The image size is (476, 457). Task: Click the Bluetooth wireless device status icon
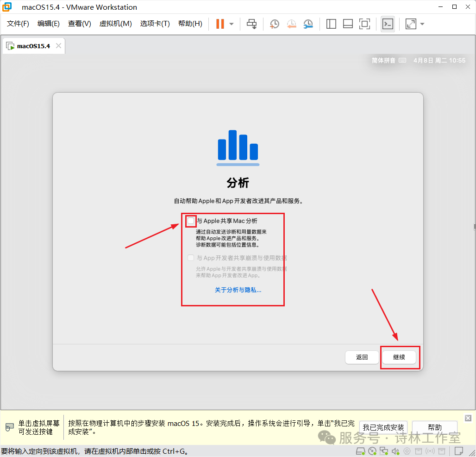430,451
